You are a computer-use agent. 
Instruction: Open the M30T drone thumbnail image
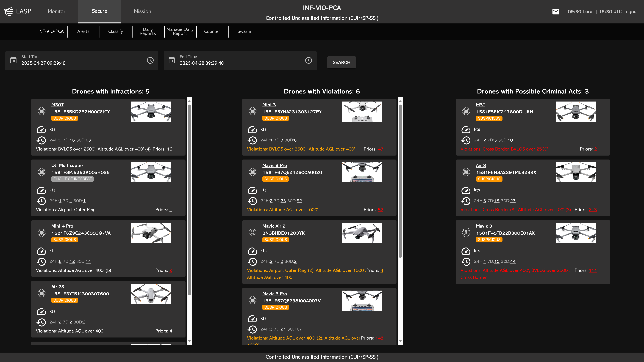pyautogui.click(x=151, y=111)
